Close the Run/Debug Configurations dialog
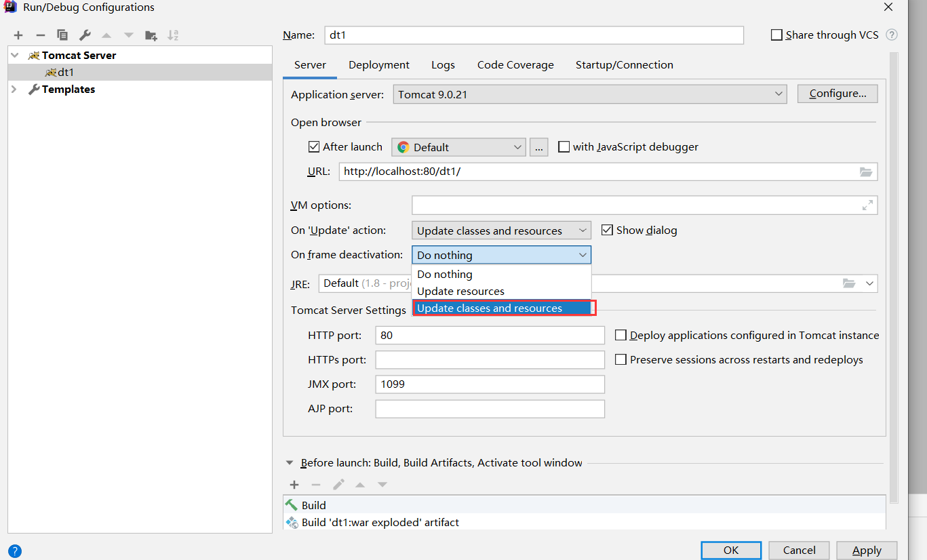The height and width of the screenshot is (560, 927). [888, 7]
